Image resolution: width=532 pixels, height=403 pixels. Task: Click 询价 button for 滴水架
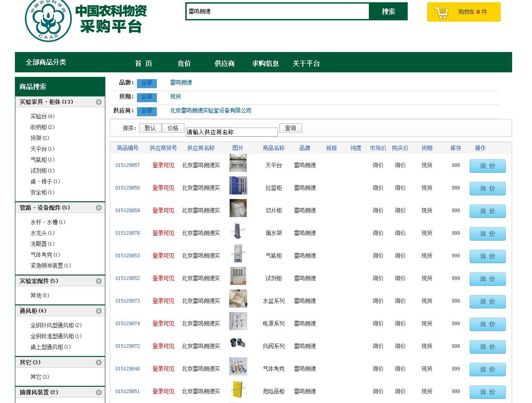488,233
